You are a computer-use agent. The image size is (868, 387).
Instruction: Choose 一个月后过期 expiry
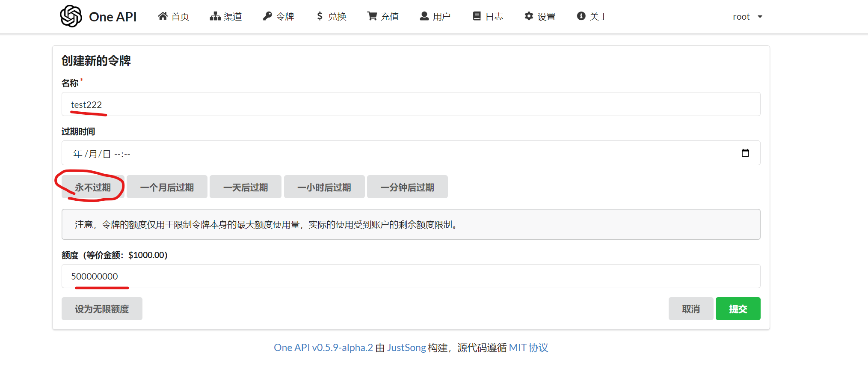pyautogui.click(x=167, y=187)
